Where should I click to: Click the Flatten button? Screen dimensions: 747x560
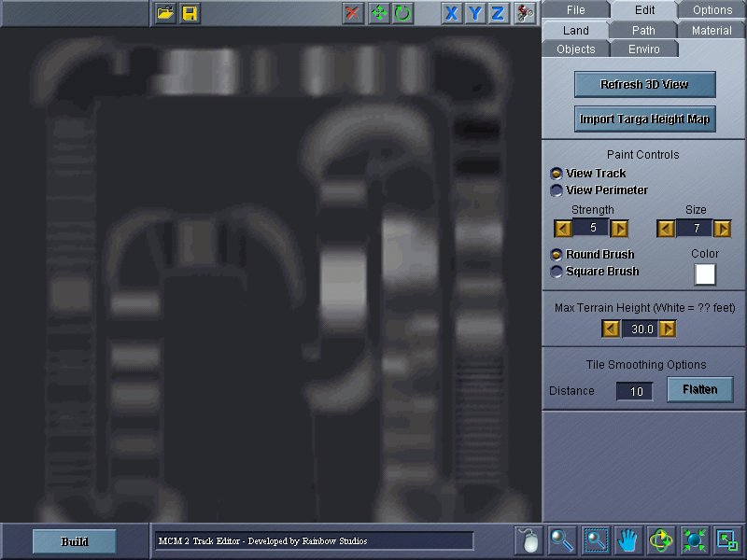[x=699, y=389]
